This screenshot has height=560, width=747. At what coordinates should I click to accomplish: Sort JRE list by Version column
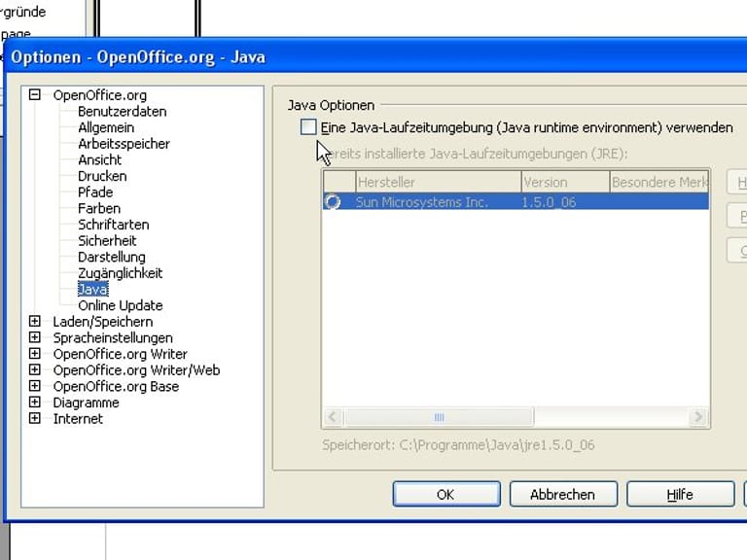[x=565, y=182]
